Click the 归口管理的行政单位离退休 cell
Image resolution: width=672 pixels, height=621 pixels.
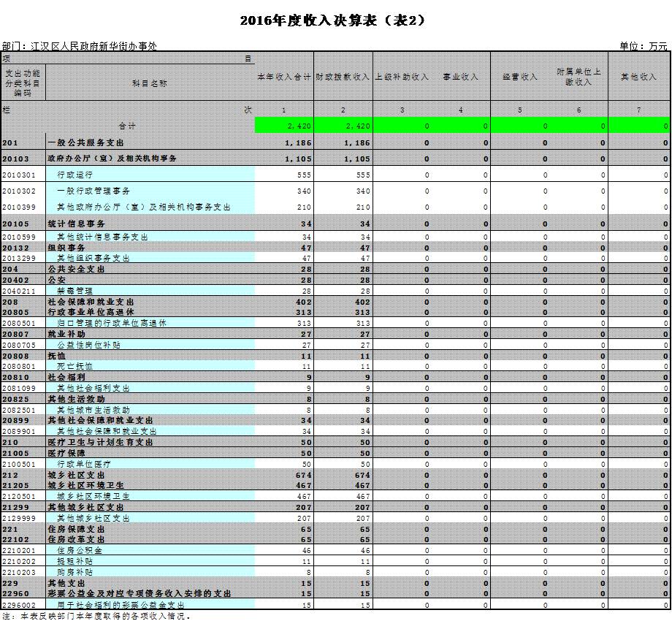111,323
